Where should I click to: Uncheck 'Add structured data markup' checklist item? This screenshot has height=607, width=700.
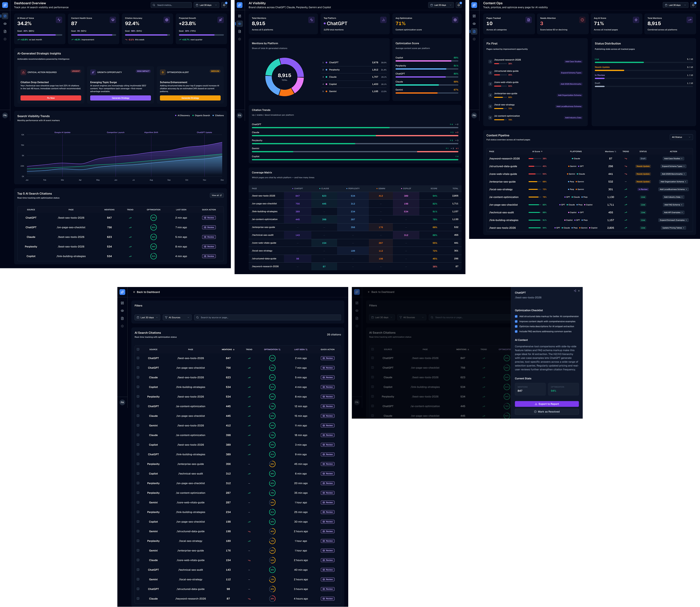516,316
